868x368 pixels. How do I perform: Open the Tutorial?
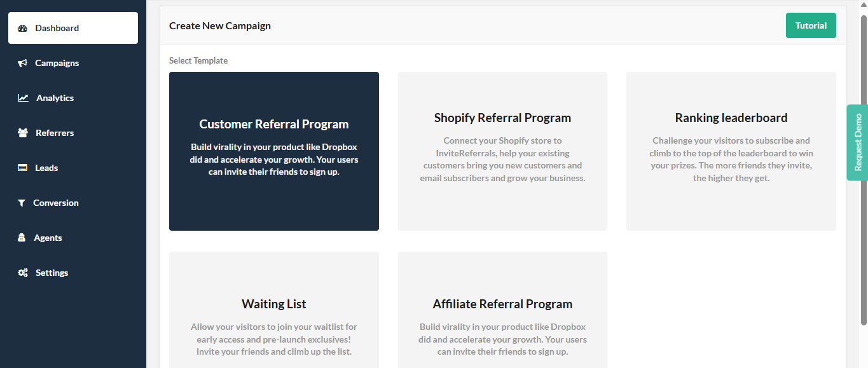point(811,25)
